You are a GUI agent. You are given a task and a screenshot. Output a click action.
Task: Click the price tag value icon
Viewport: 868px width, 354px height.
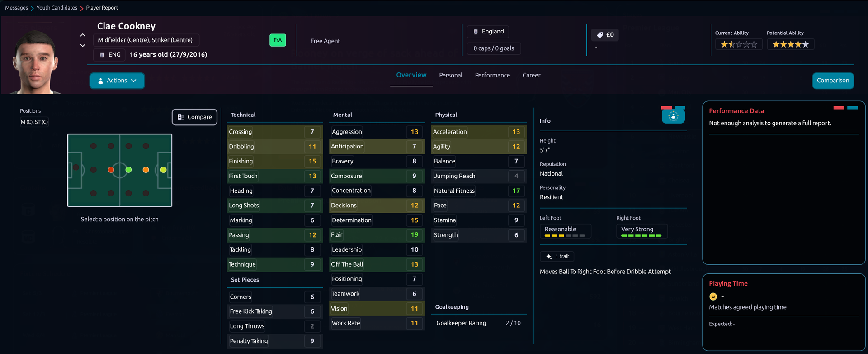(x=600, y=35)
